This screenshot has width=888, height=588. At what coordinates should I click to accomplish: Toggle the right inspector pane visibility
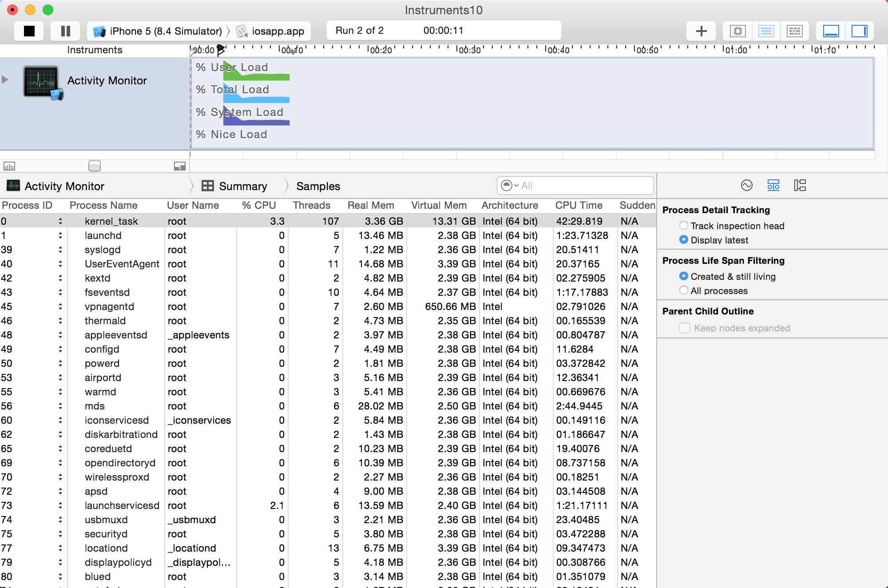point(859,31)
